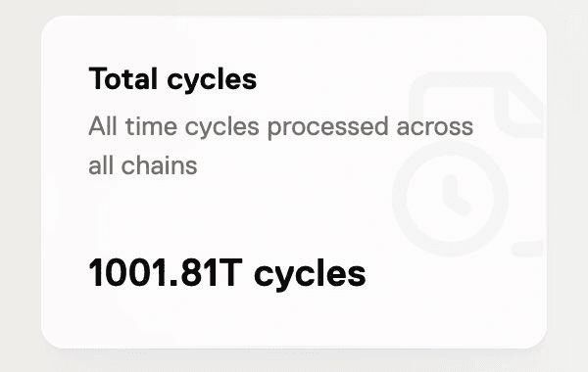Click the "All time cycles processed across" line
Viewport: 588px width, 372px height.
coord(280,127)
